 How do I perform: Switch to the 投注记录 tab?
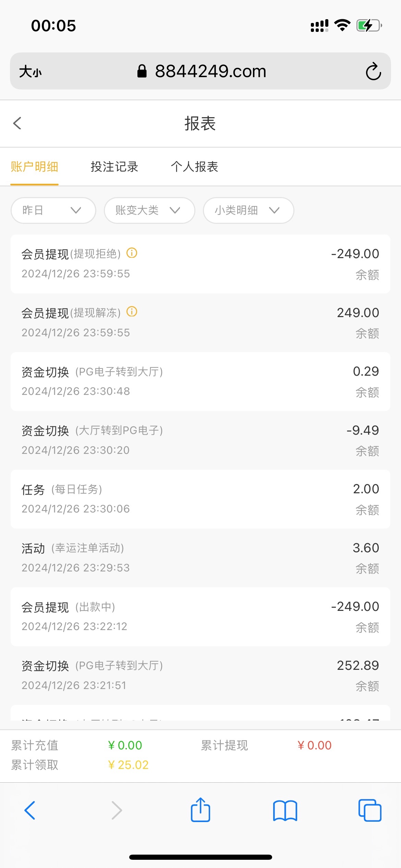114,167
